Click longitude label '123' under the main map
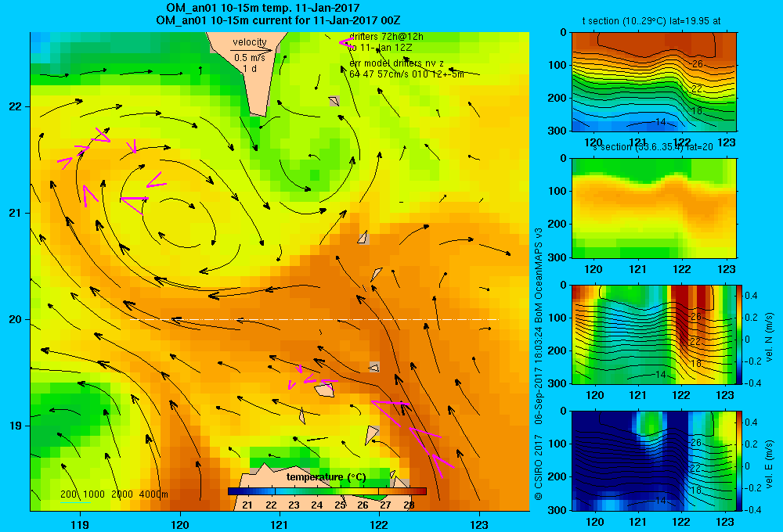 [x=479, y=524]
